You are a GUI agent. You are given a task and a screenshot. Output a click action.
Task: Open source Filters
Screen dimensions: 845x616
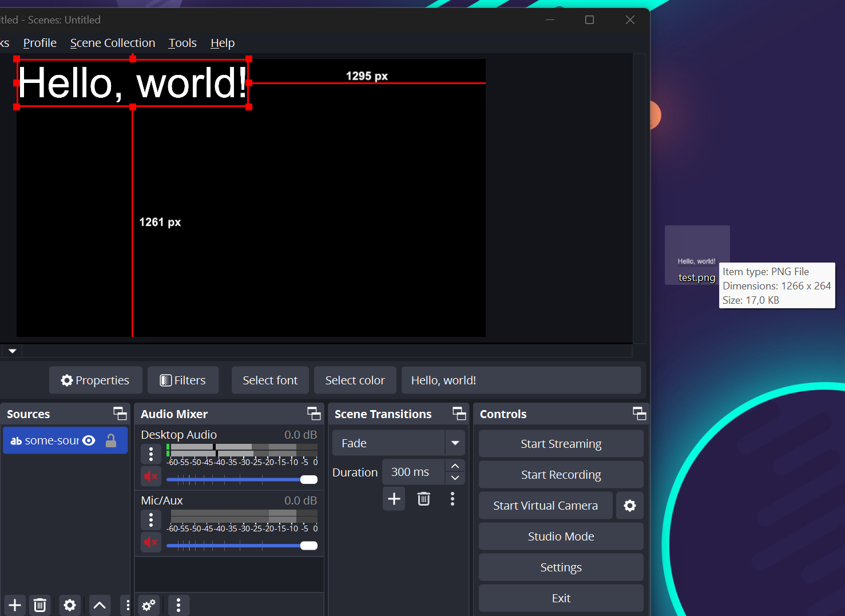pos(183,380)
